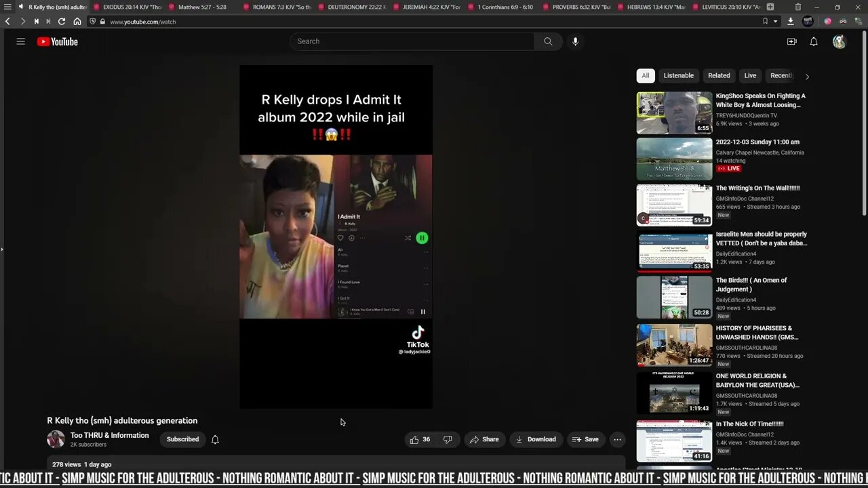Image resolution: width=868 pixels, height=488 pixels.
Task: Like the video with thumbs up
Action: [420, 439]
